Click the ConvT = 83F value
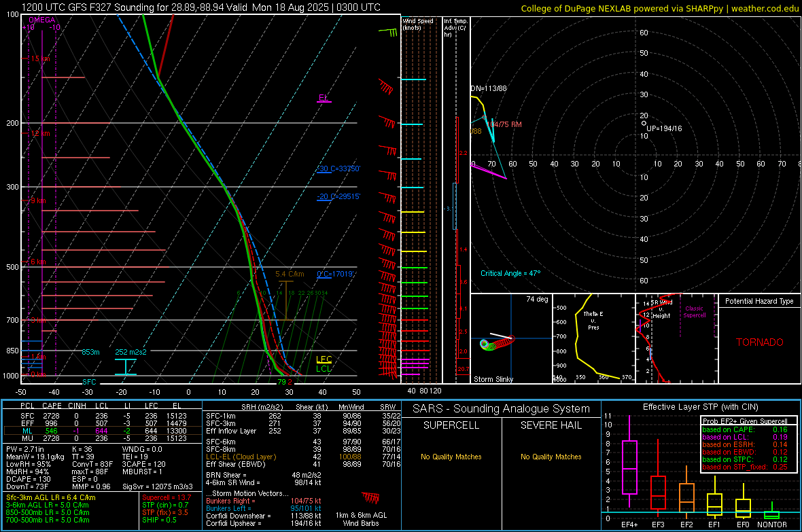 point(92,465)
